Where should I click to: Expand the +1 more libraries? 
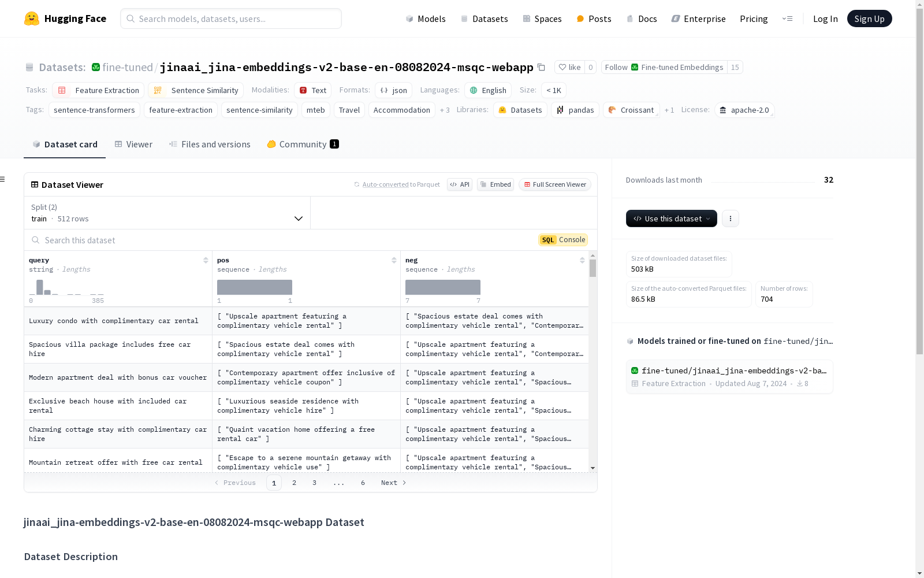[669, 110]
